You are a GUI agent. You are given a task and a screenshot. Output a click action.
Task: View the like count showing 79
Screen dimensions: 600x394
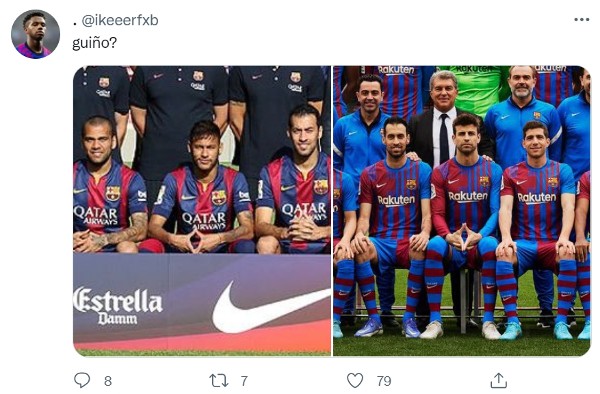pyautogui.click(x=384, y=381)
